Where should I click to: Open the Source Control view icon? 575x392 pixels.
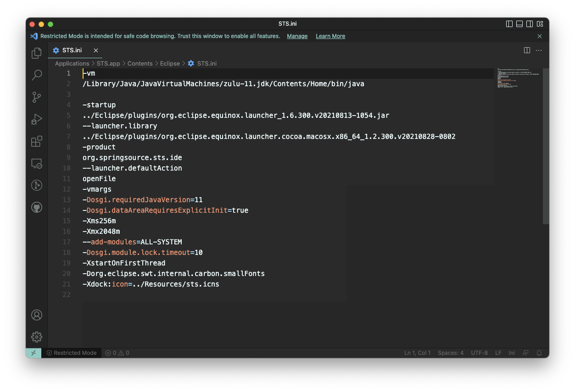click(37, 97)
